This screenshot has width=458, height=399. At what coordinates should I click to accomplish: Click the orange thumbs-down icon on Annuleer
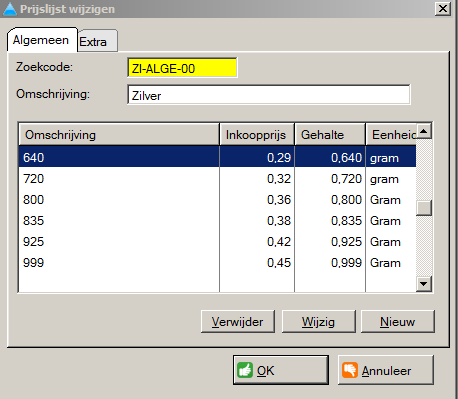click(350, 370)
